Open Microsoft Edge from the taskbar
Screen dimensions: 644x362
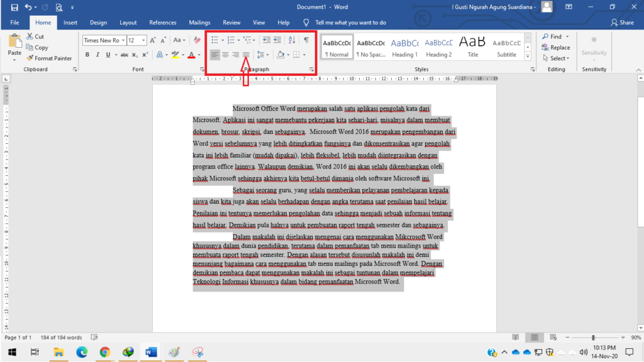click(x=82, y=352)
